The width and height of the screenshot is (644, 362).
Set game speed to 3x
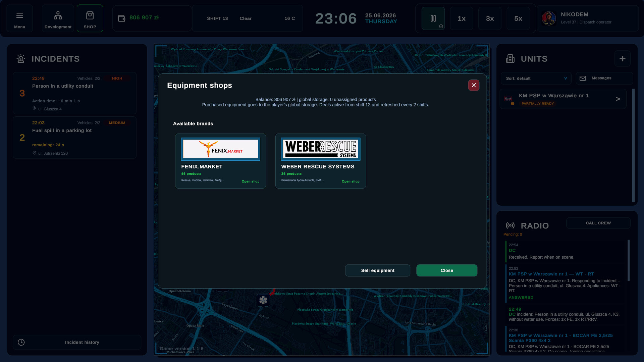[x=490, y=18]
